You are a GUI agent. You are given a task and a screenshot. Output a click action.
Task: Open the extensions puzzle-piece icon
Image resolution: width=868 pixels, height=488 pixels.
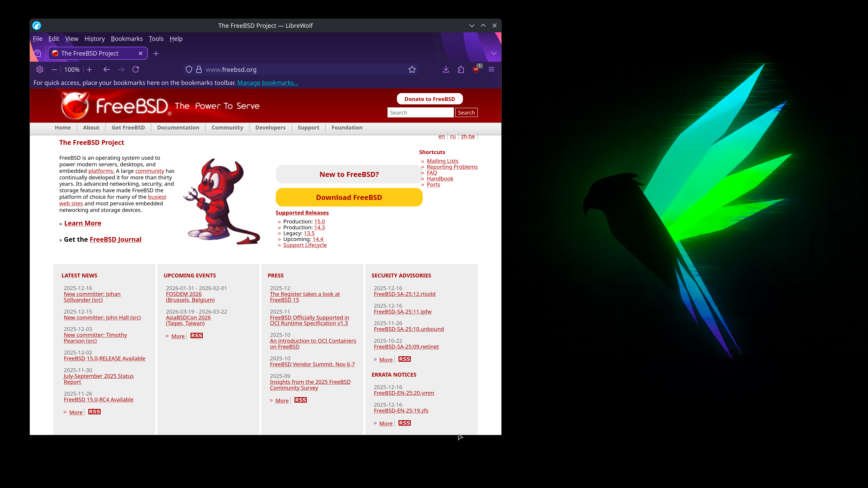[x=461, y=69]
